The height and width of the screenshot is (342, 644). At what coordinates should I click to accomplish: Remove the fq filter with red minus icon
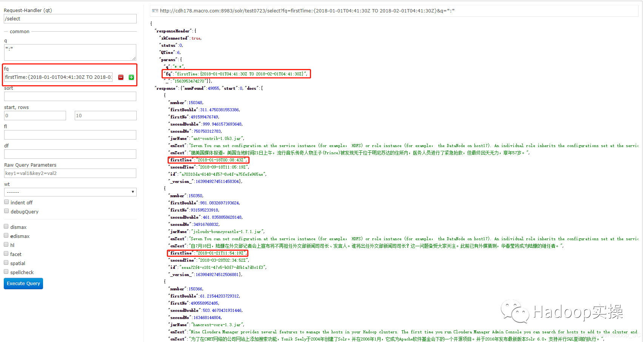(121, 77)
